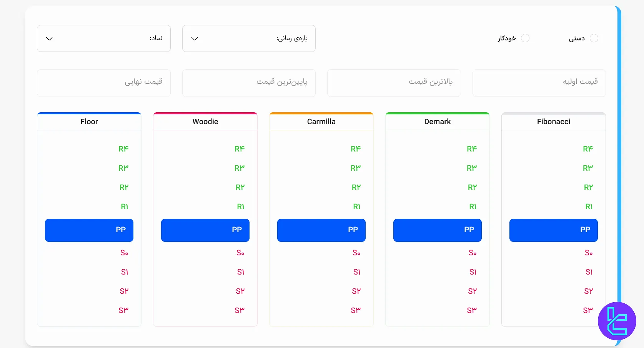Click the purple site logo at bottom right

(616, 321)
